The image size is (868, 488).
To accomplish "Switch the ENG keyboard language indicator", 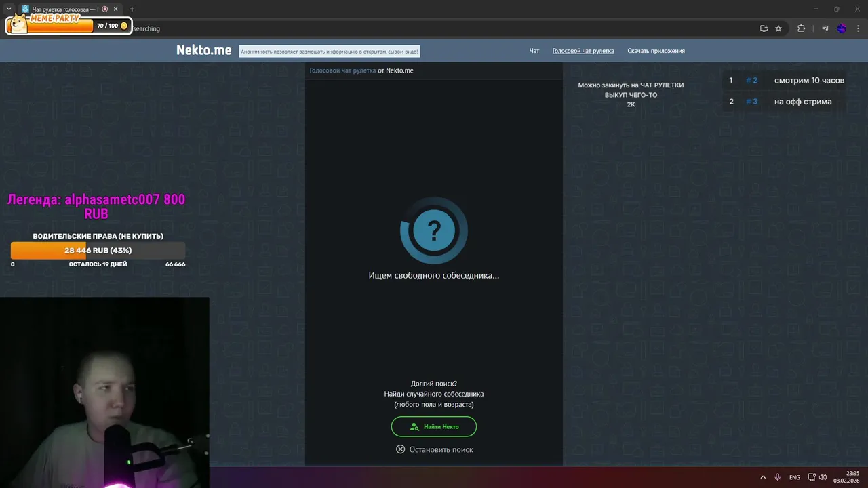I will [x=795, y=477].
